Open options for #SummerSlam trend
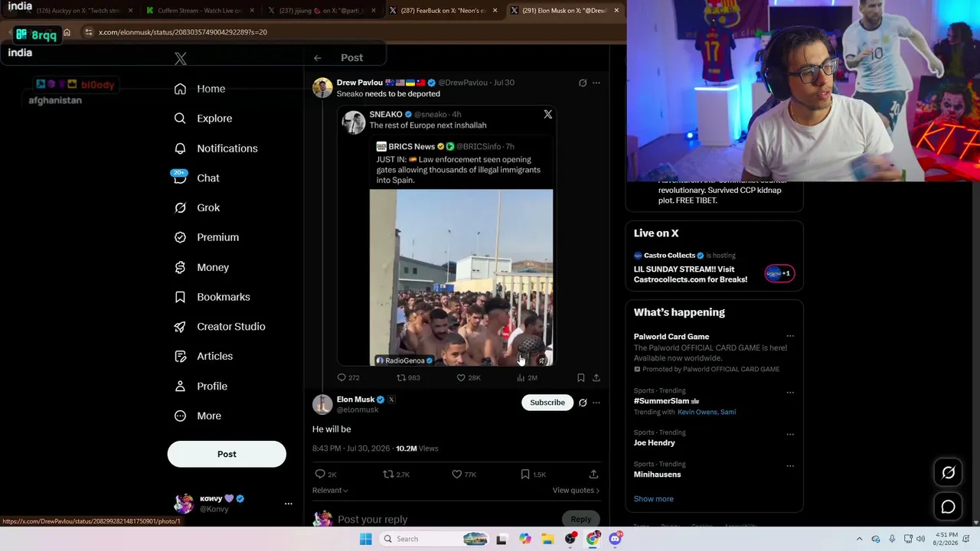 pos(790,393)
